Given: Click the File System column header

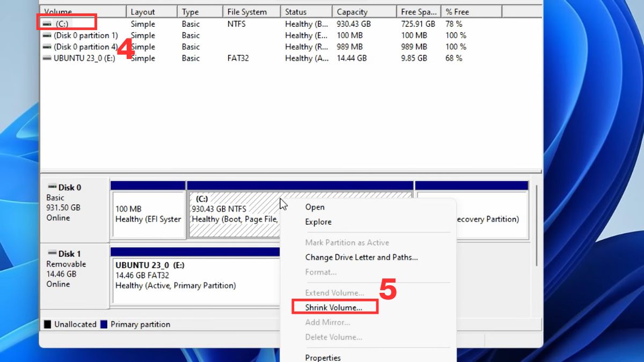Looking at the screenshot, I should (247, 12).
